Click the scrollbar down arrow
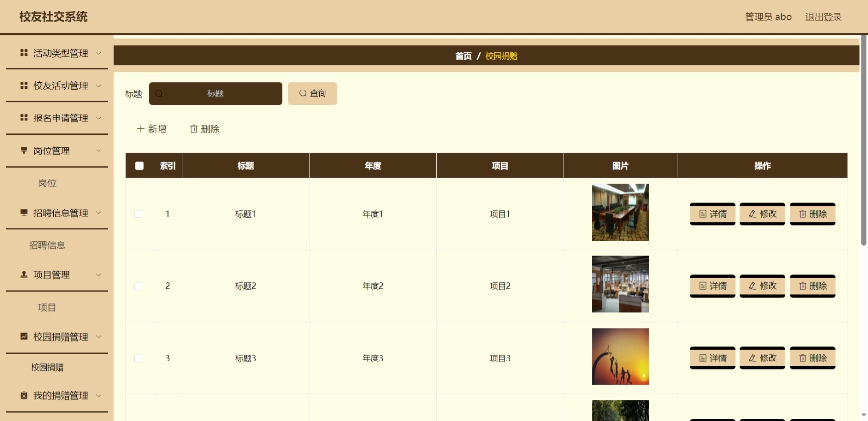 (x=864, y=416)
